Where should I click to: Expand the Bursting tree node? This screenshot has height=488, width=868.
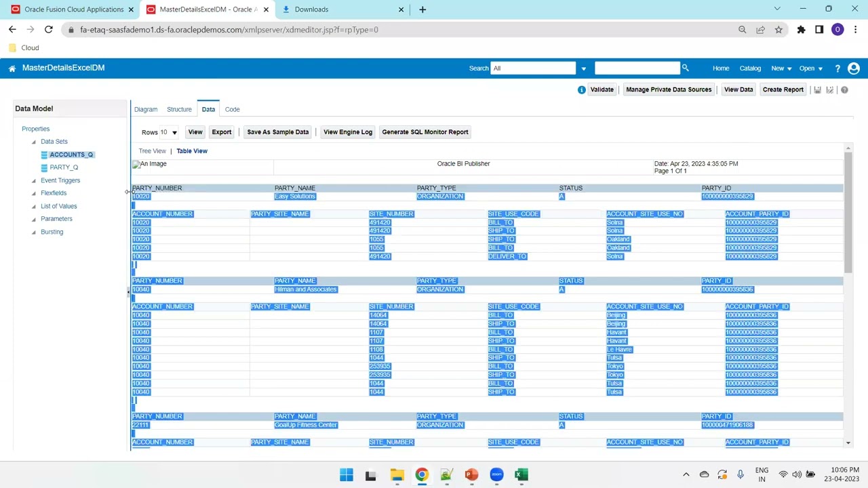(34, 232)
